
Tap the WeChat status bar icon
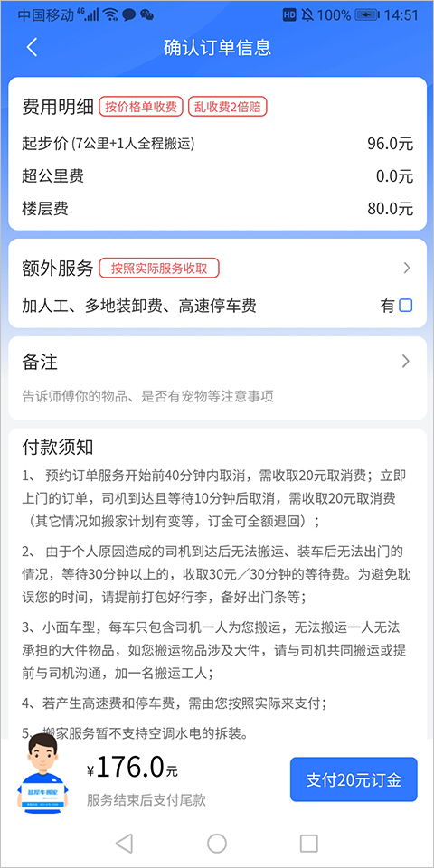pyautogui.click(x=146, y=15)
